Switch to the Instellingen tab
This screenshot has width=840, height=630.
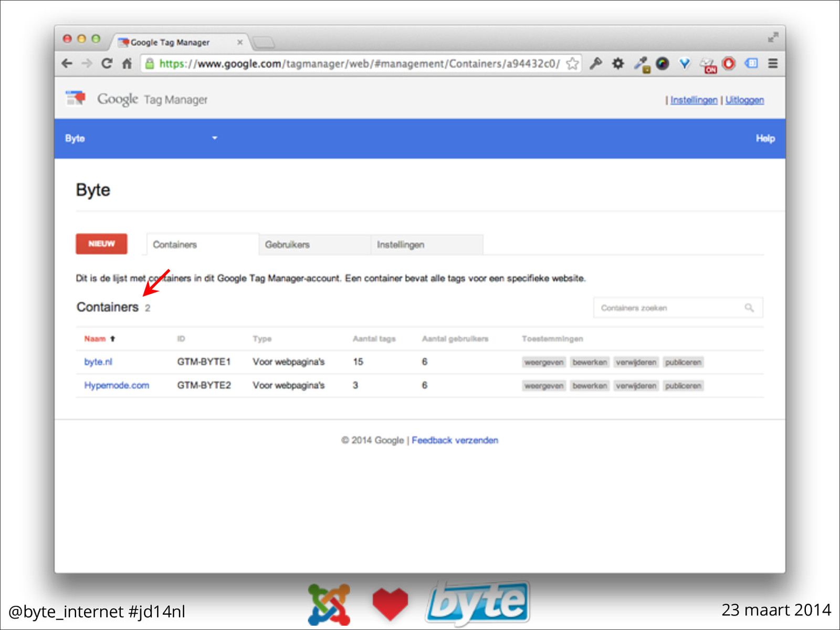(427, 245)
